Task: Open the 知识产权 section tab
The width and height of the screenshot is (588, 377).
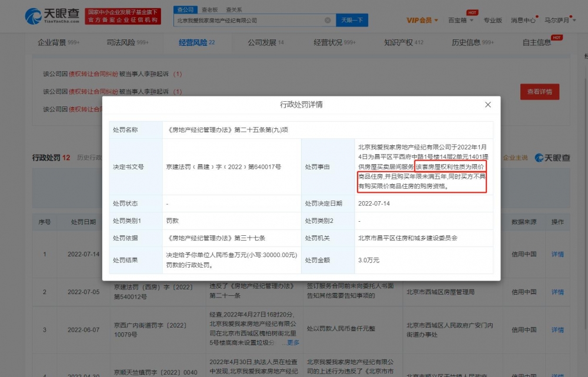Action: 403,43
